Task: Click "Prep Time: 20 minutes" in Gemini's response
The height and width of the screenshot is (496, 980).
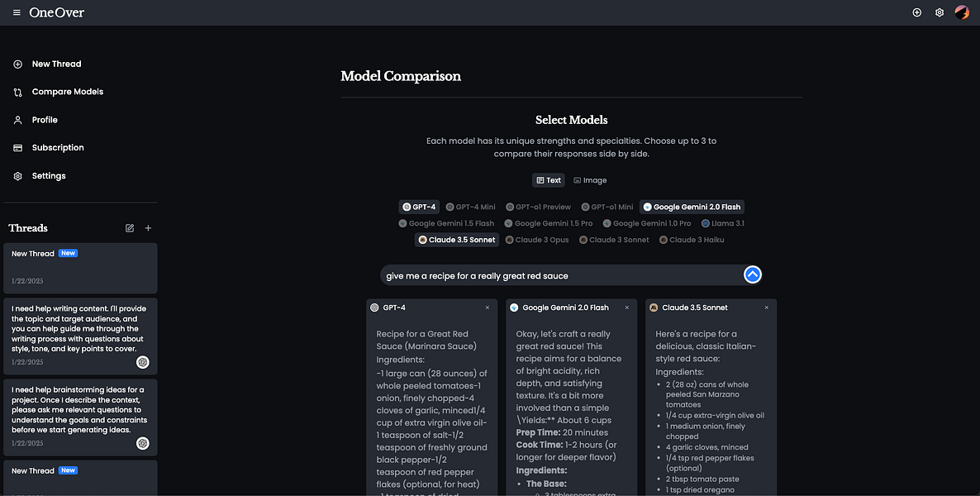Action: click(x=562, y=432)
